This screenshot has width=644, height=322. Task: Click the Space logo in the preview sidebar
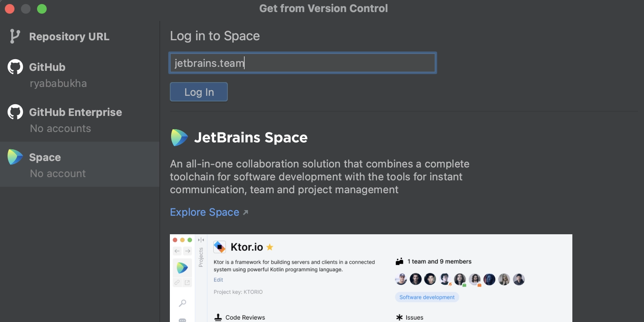pyautogui.click(x=182, y=267)
